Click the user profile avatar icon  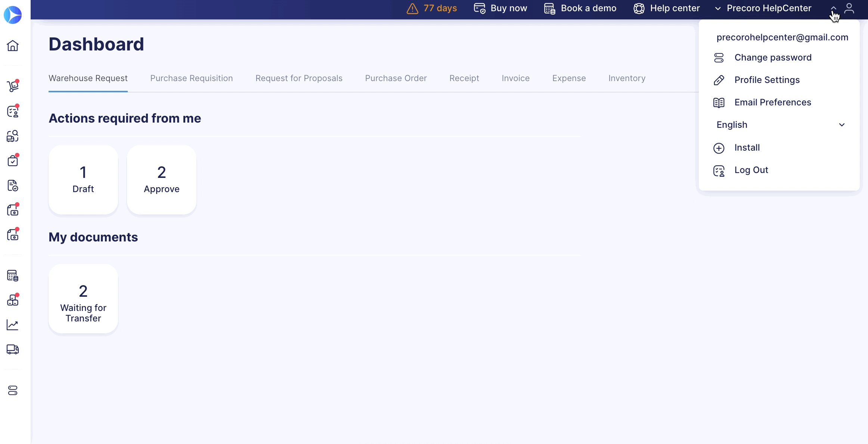849,8
